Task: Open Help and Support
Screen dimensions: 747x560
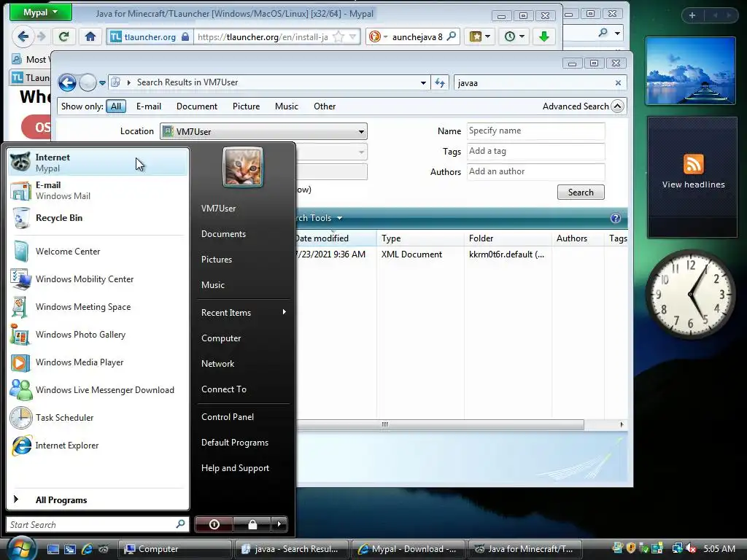Action: [x=235, y=468]
